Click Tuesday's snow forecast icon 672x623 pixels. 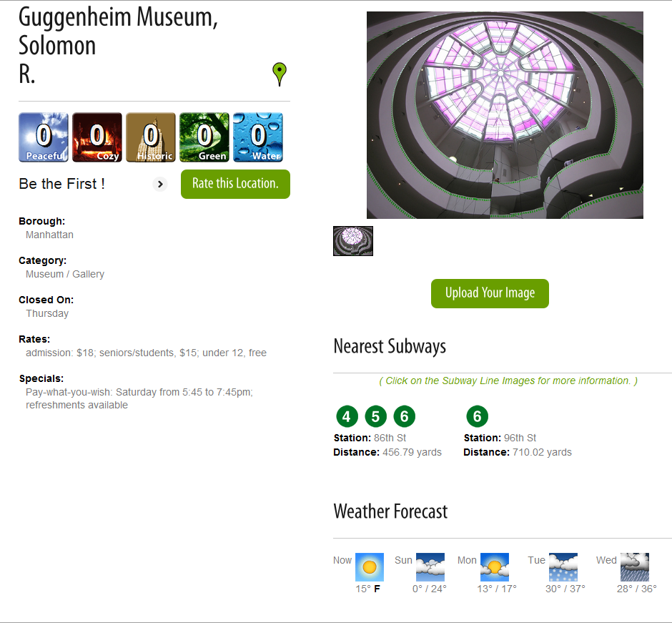tap(563, 566)
